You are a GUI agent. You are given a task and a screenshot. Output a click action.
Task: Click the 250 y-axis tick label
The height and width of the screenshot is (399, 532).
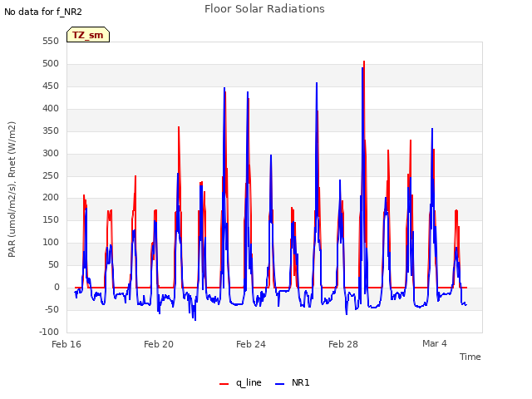coord(51,175)
